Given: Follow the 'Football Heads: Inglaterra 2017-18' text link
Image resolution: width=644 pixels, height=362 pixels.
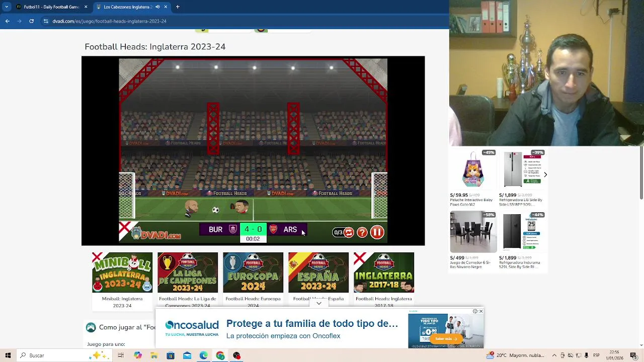Looking at the screenshot, I should [384, 302].
